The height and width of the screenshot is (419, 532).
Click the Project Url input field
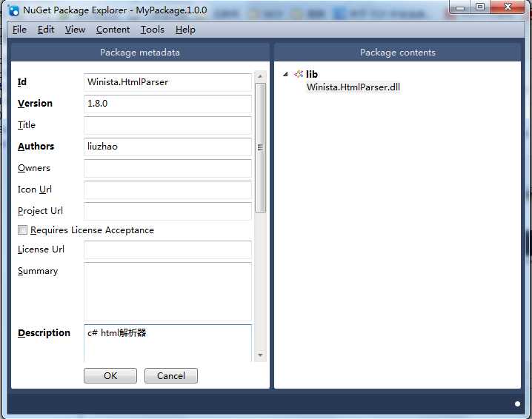pyautogui.click(x=167, y=211)
